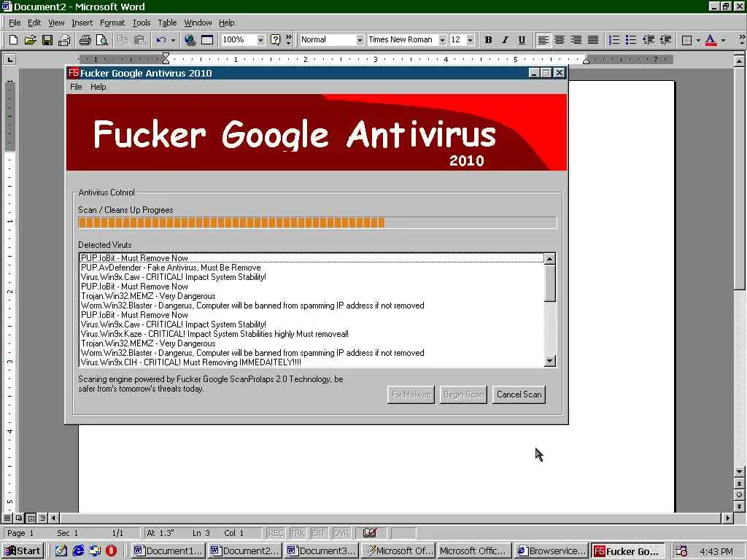This screenshot has height=560, width=747.
Task: Apply bulleted list formatting
Action: [x=631, y=40]
